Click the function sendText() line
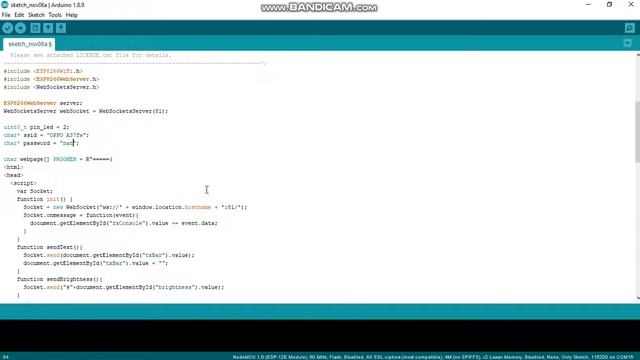Image resolution: width=640 pixels, height=360 pixels. click(x=49, y=247)
